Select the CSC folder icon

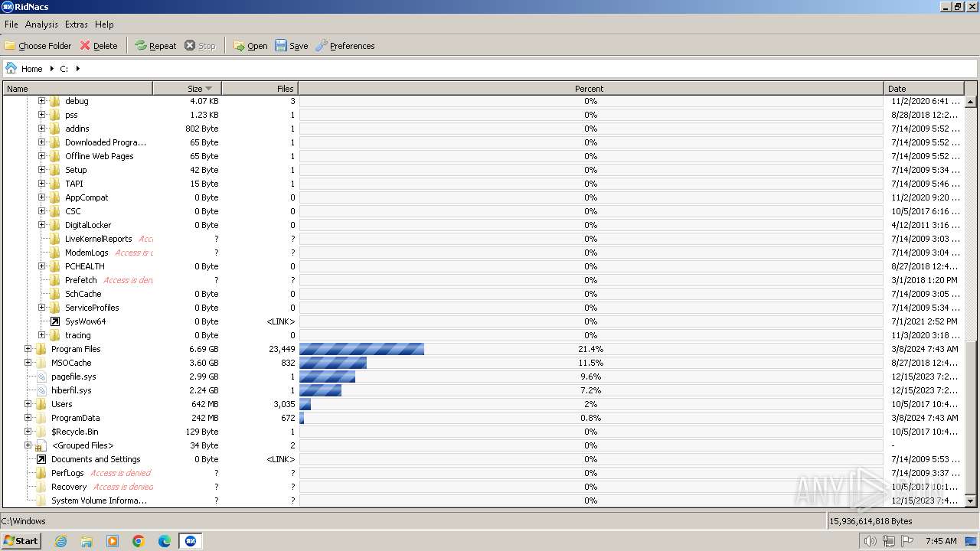[55, 211]
